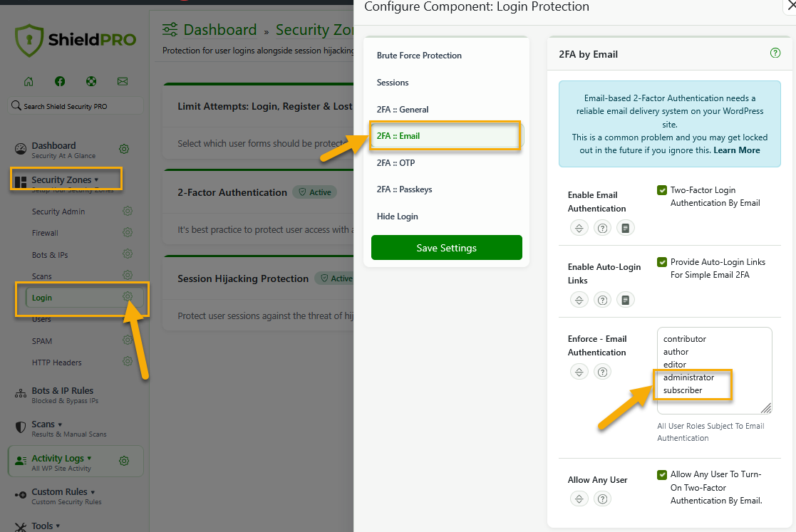Click help icon under Enable Email Authentication
This screenshot has width=796, height=532.
click(602, 228)
